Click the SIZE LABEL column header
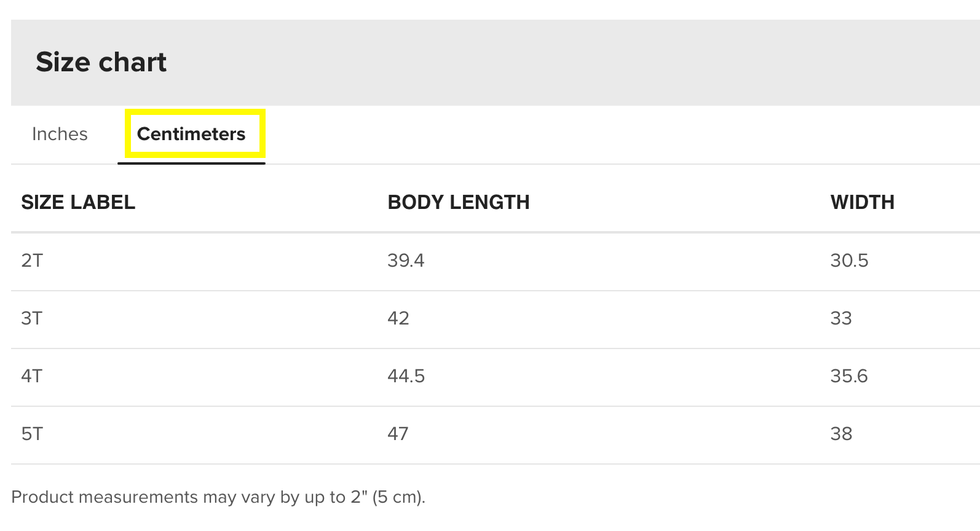 [x=78, y=202]
